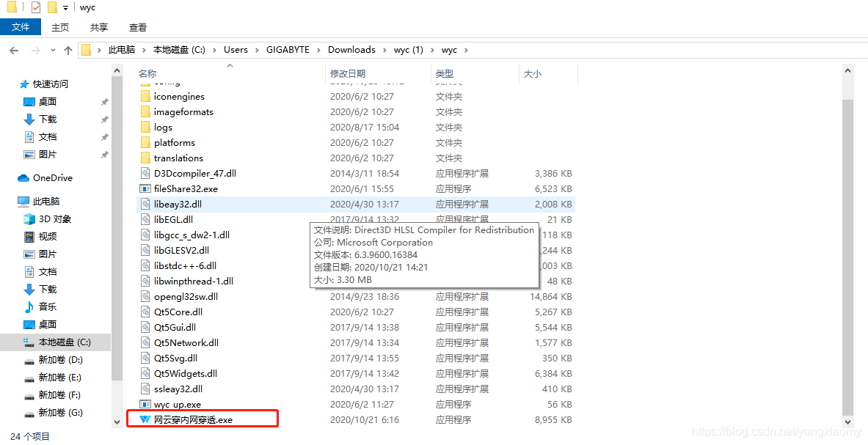Expand chevron after wyc breadcrumb

pyautogui.click(x=466, y=50)
